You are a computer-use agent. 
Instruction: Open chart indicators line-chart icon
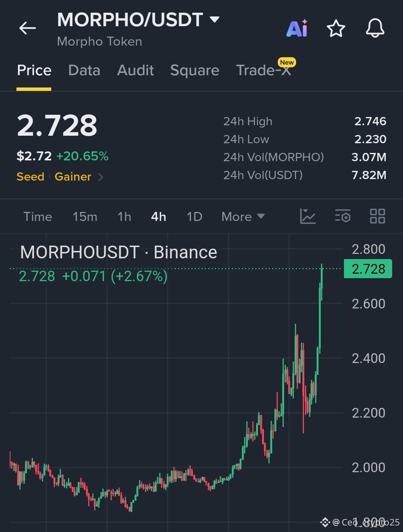click(x=308, y=216)
